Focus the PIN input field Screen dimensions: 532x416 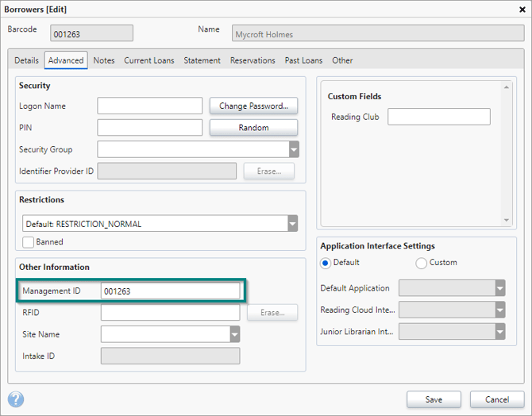point(150,128)
